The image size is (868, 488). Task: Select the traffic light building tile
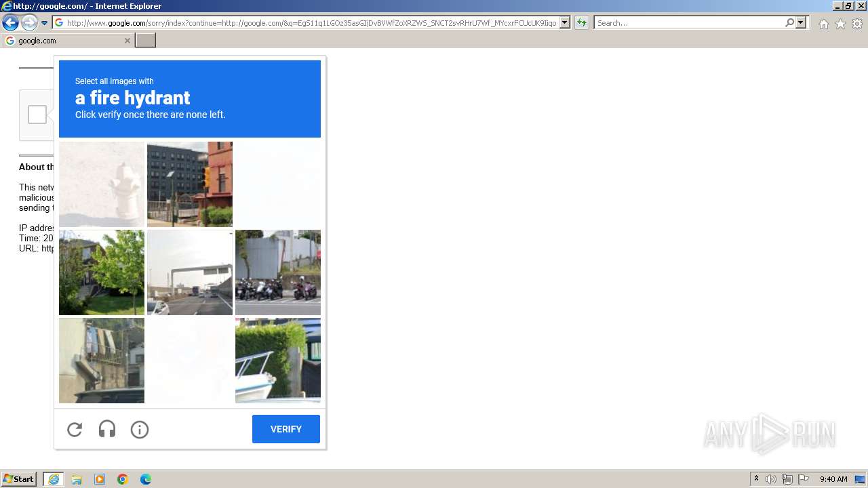click(x=190, y=184)
